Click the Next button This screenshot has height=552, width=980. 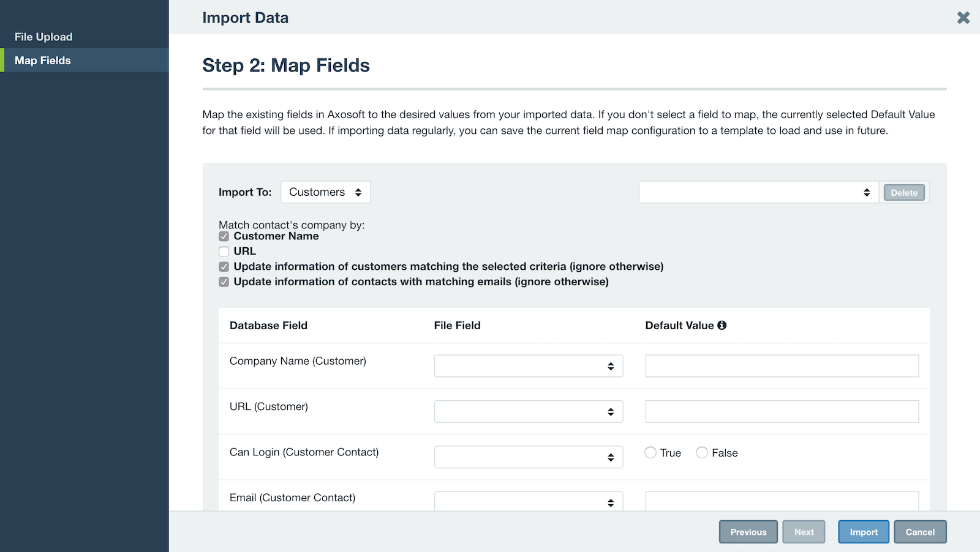(804, 532)
